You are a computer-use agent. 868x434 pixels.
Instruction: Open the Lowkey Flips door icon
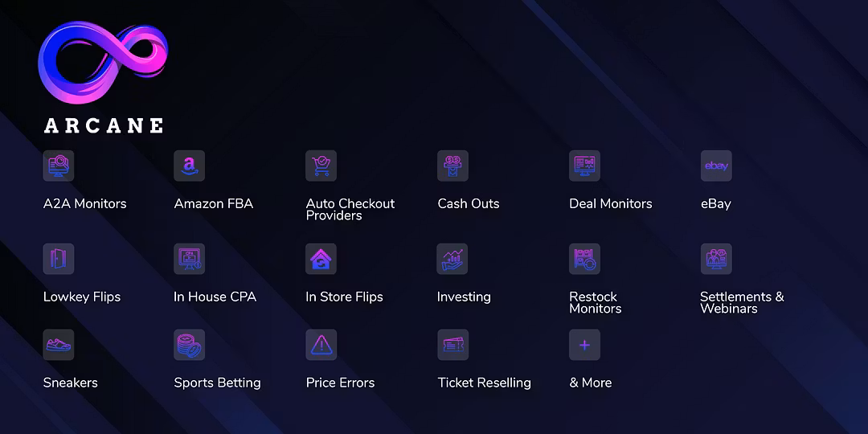point(59,259)
